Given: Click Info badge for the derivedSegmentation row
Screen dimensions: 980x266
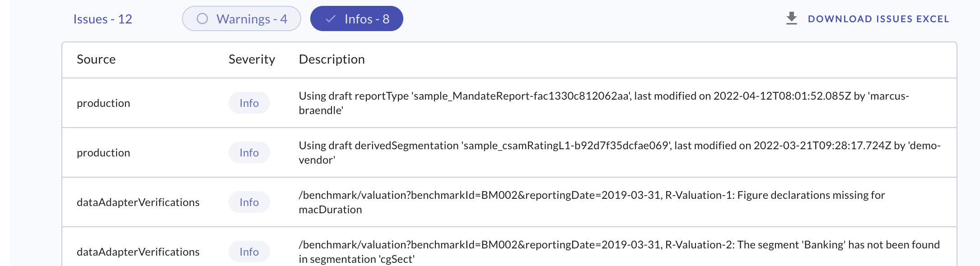Looking at the screenshot, I should [x=249, y=152].
